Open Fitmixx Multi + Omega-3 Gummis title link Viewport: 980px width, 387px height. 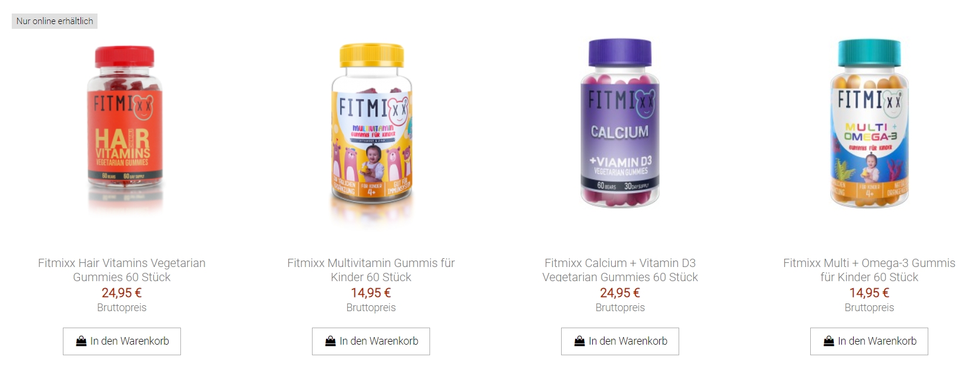click(x=869, y=270)
